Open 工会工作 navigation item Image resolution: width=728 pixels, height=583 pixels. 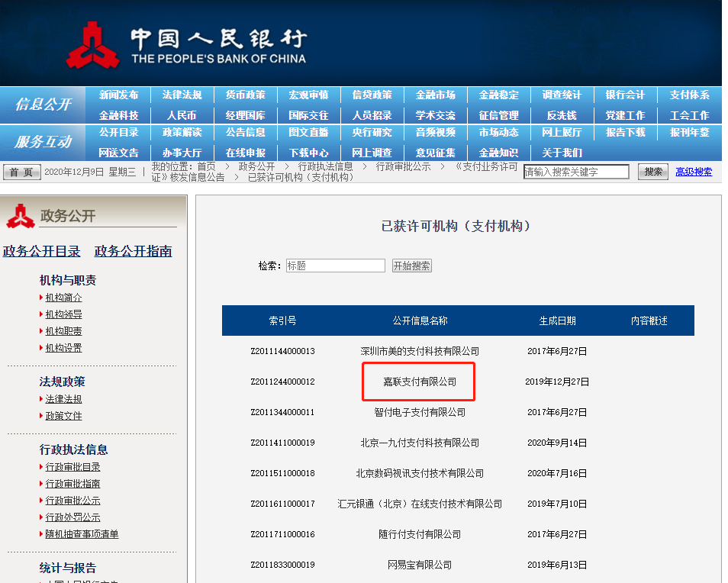click(x=690, y=115)
